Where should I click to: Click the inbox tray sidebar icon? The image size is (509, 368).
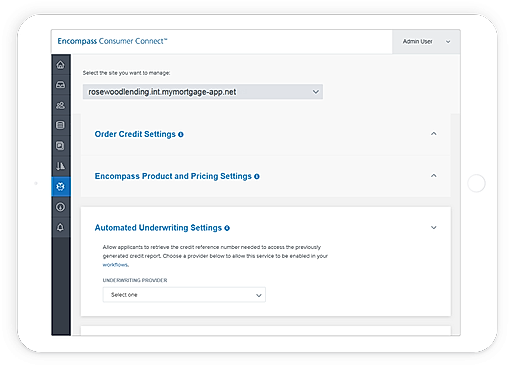click(x=60, y=85)
